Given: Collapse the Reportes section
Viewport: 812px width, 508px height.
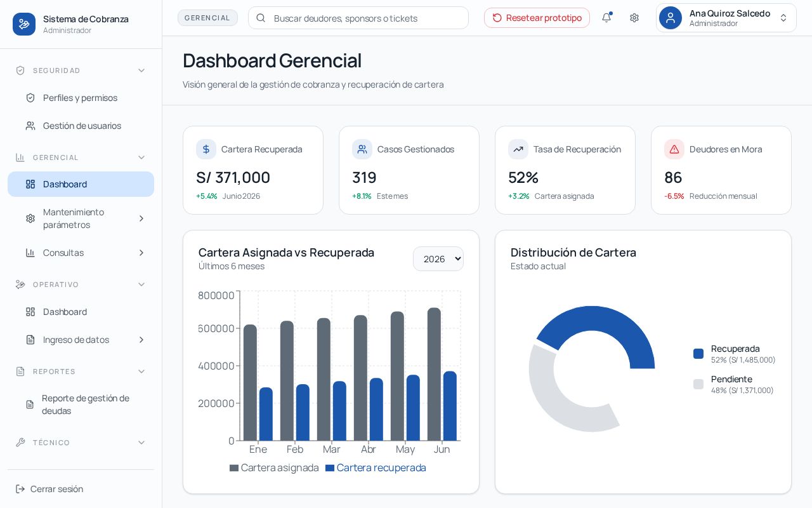Looking at the screenshot, I should coord(141,371).
